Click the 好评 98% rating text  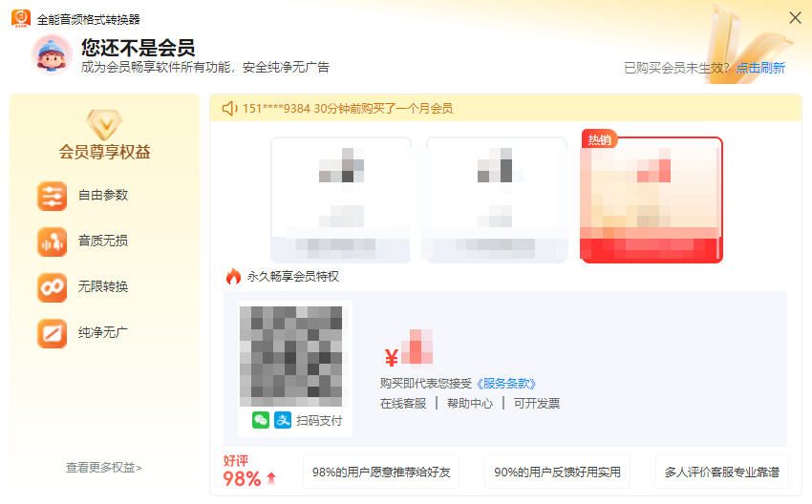click(x=242, y=472)
